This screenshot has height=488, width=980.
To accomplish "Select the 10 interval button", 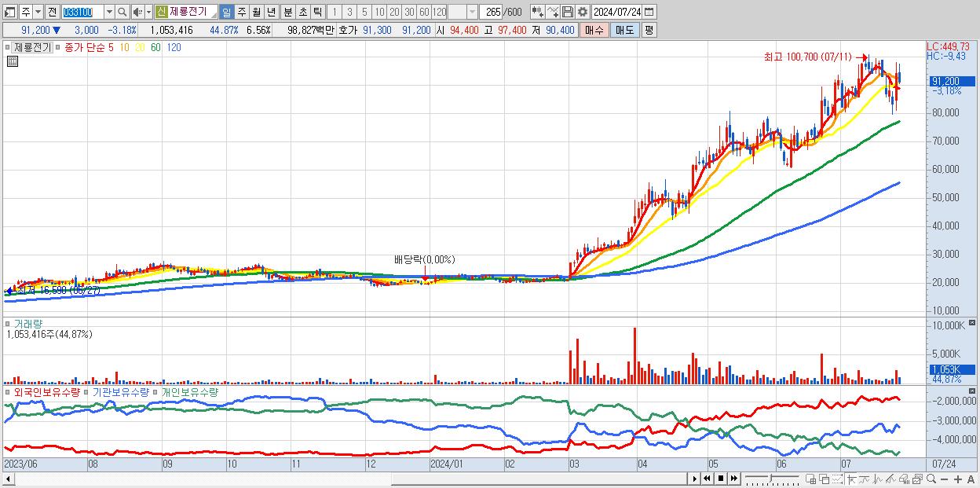I will pyautogui.click(x=379, y=12).
